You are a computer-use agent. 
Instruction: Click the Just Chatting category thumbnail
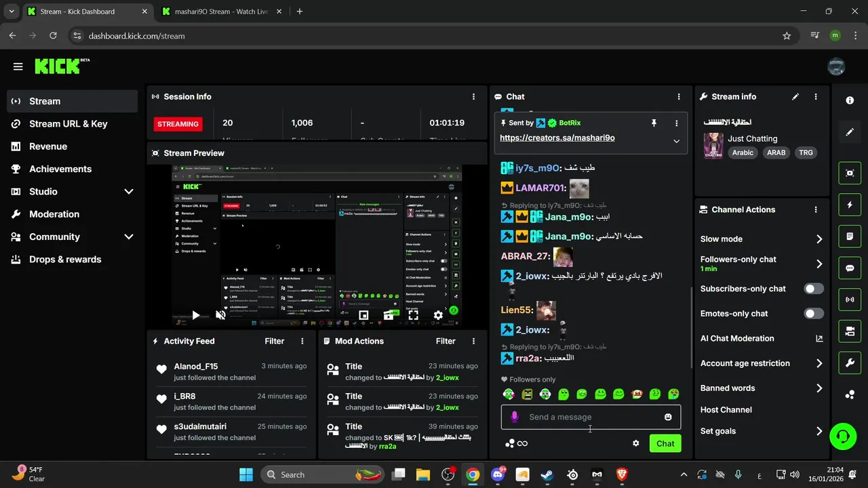[713, 146]
